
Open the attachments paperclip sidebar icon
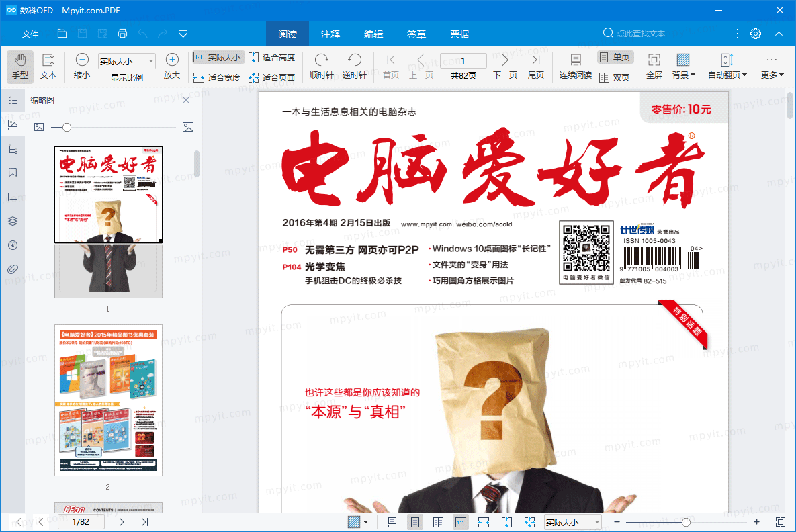point(13,269)
